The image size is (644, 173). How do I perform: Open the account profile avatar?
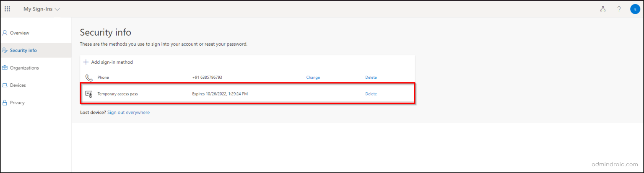point(635,9)
